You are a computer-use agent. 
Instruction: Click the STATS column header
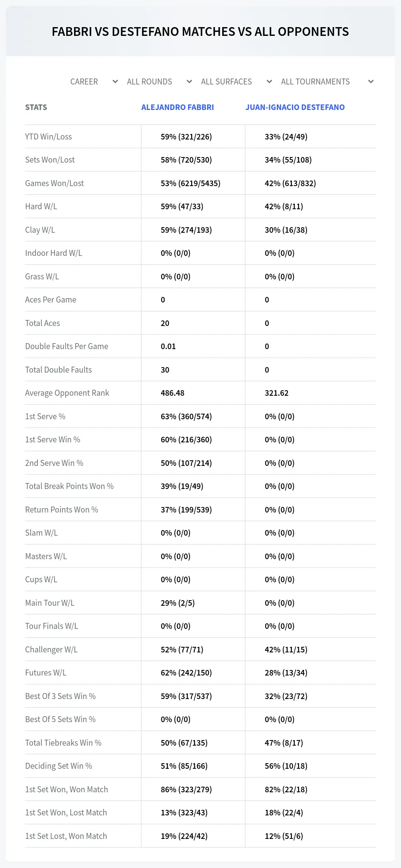pos(36,107)
